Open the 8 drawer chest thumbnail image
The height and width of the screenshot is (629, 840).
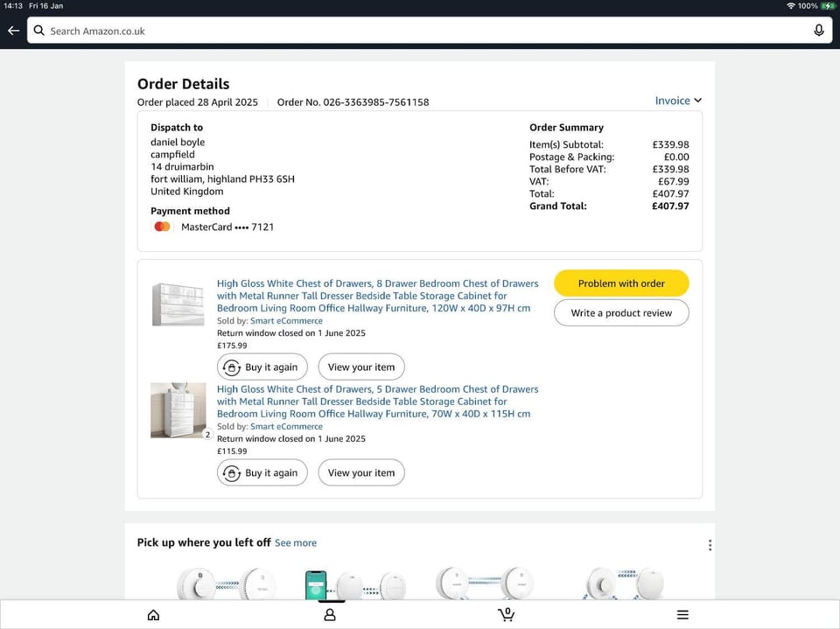(x=178, y=304)
